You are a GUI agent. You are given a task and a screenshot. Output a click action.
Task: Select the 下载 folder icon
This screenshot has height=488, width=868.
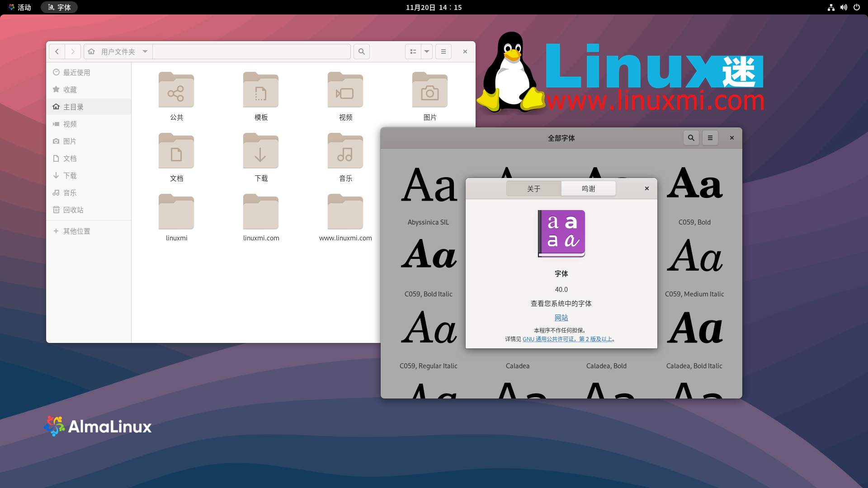pyautogui.click(x=261, y=151)
